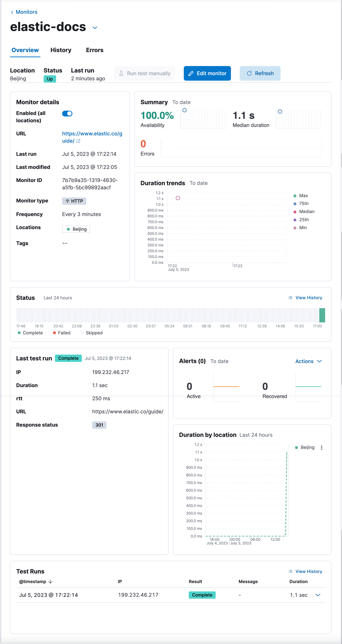342x644 pixels.
Task: Toggle Enabled (all locations) switch
Action: [x=67, y=114]
